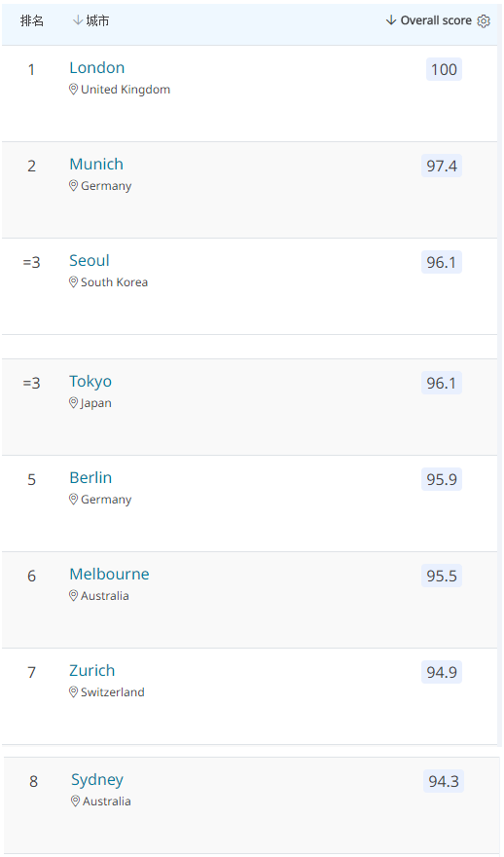504x857 pixels.
Task: Open the London city link
Action: coord(96,68)
